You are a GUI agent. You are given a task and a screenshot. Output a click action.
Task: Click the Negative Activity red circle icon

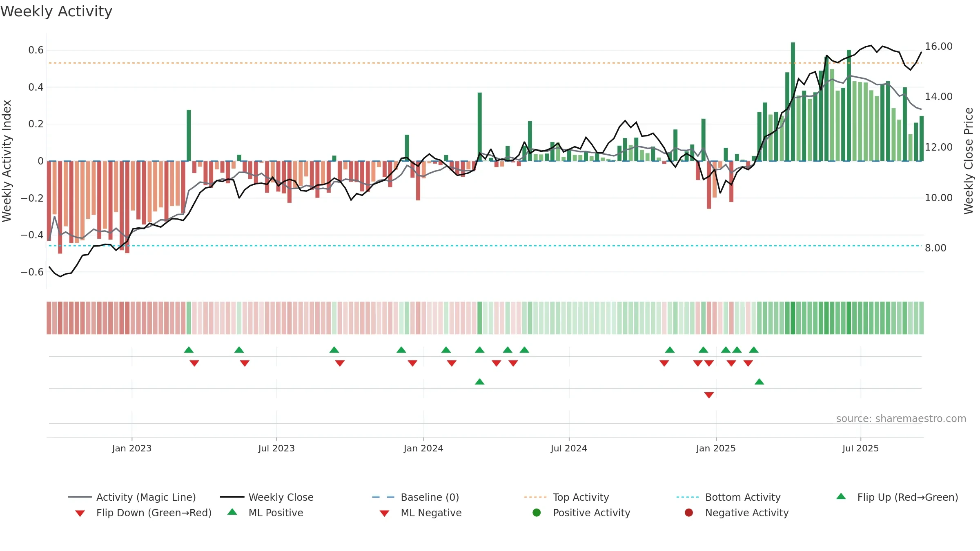pyautogui.click(x=689, y=512)
